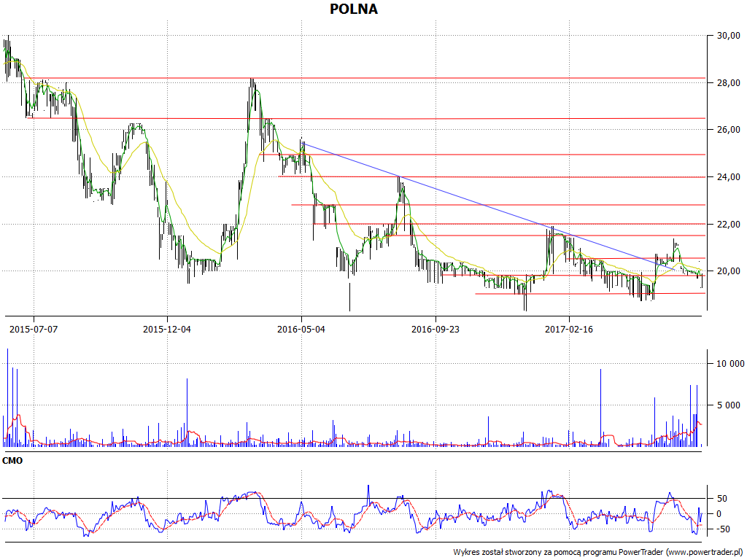747x560 pixels.
Task: Click the PowerTrader credit footer text
Action: [600, 553]
